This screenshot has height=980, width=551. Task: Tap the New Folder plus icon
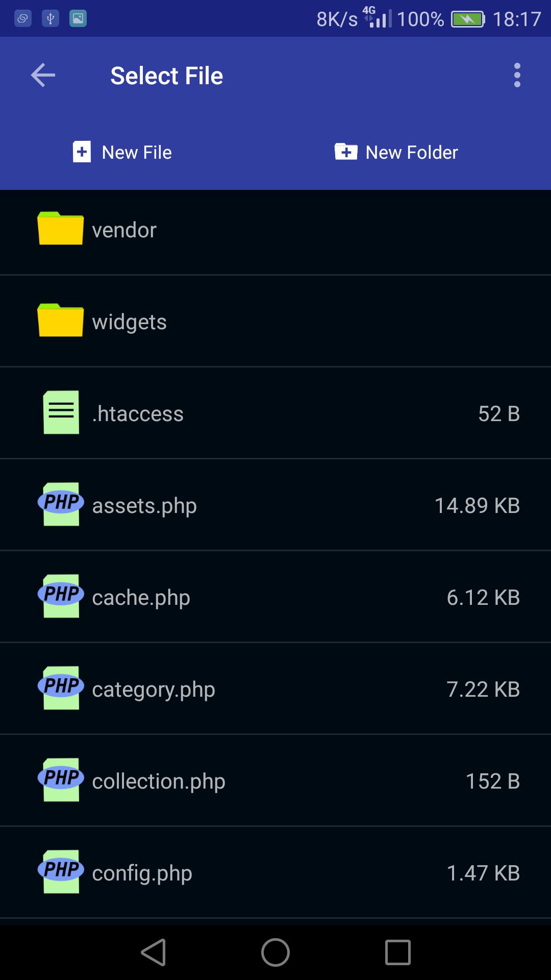pos(346,152)
